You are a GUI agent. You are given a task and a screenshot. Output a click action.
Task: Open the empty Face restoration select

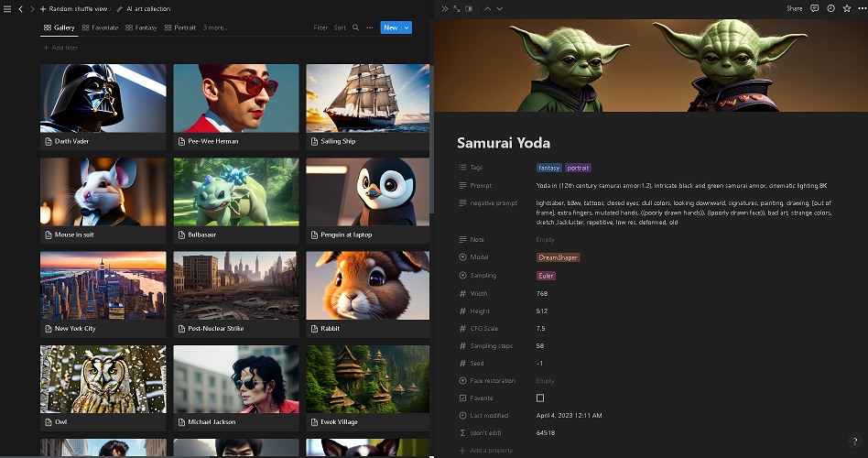[x=546, y=381]
